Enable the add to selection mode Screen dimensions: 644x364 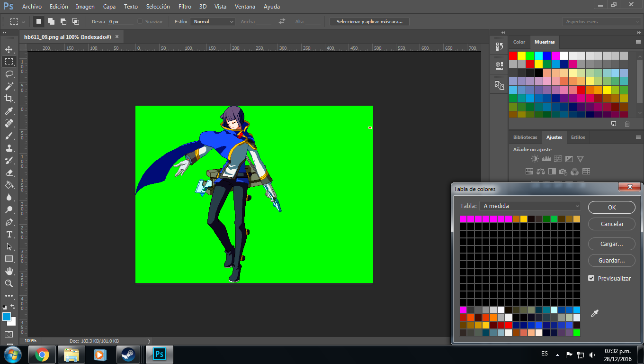point(51,21)
